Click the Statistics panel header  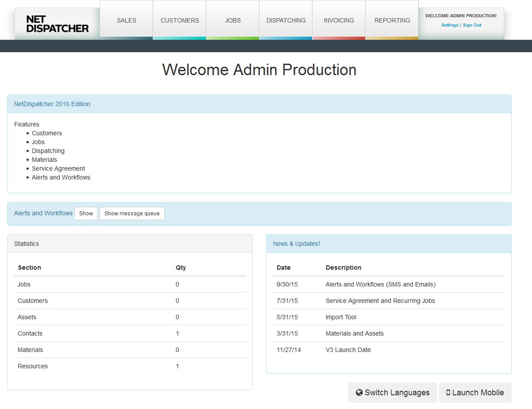click(130, 244)
